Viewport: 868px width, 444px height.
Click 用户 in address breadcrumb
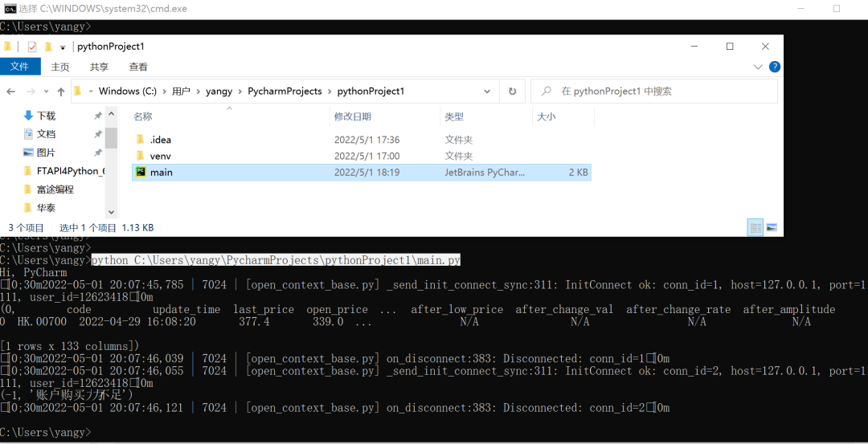pos(181,92)
